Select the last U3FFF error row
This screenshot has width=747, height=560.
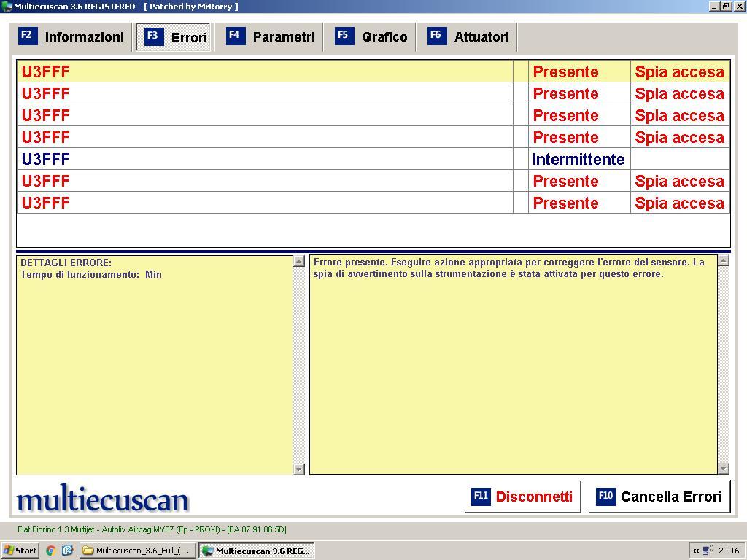tap(264, 203)
